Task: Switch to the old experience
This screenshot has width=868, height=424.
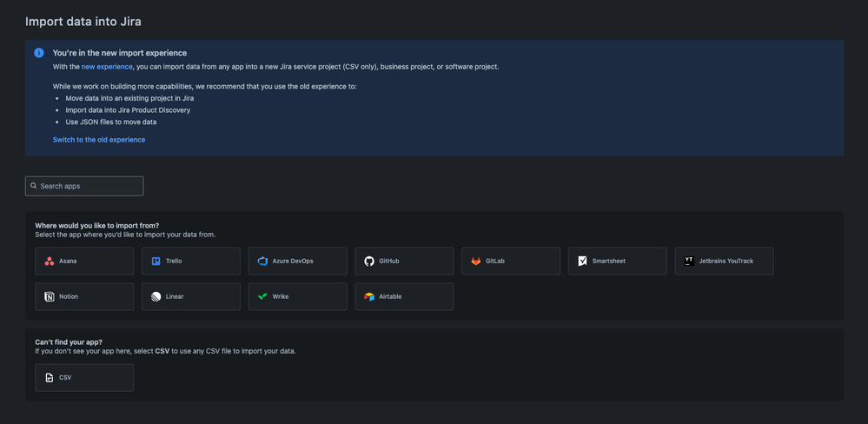Action: (x=99, y=140)
